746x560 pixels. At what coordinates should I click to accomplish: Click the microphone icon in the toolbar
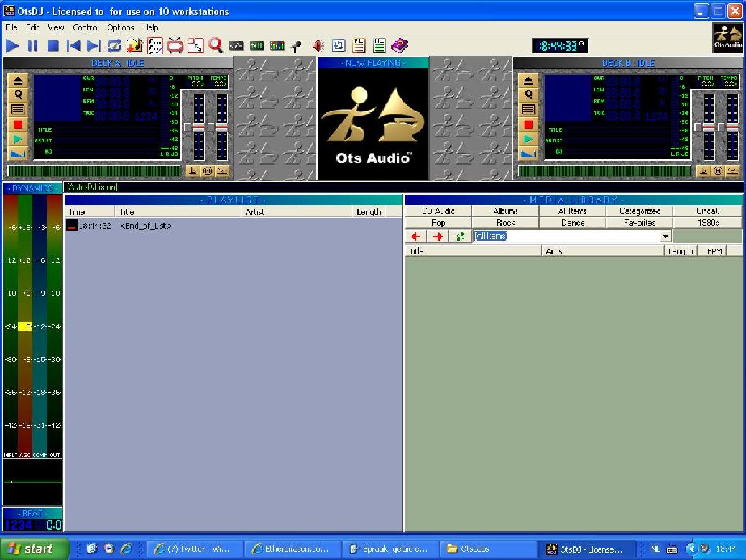coord(296,46)
